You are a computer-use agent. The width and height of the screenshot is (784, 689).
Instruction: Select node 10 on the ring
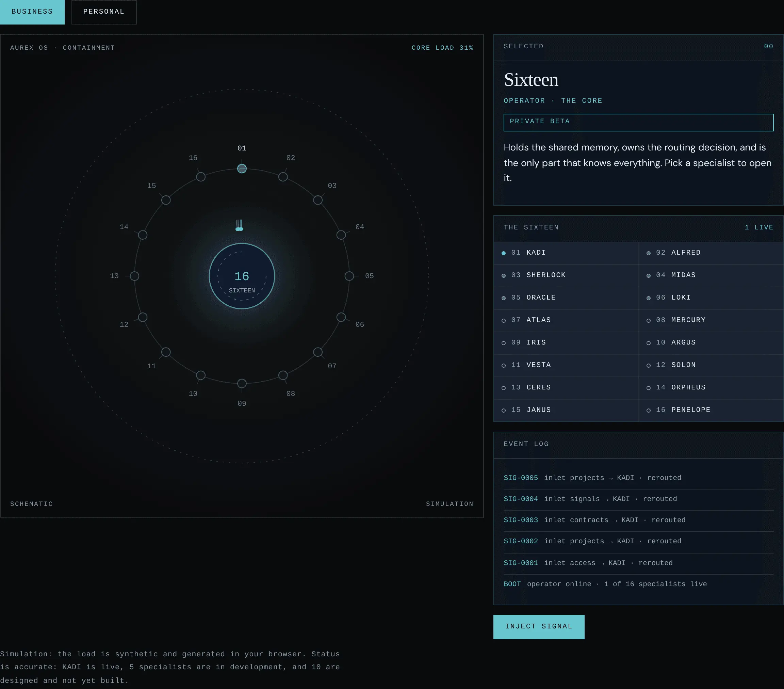[201, 375]
